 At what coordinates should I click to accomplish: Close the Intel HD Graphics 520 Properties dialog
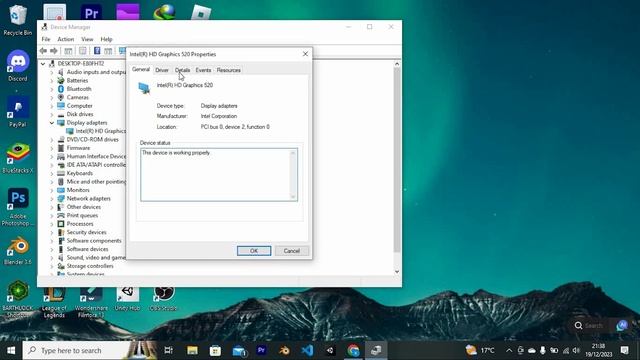click(x=305, y=54)
